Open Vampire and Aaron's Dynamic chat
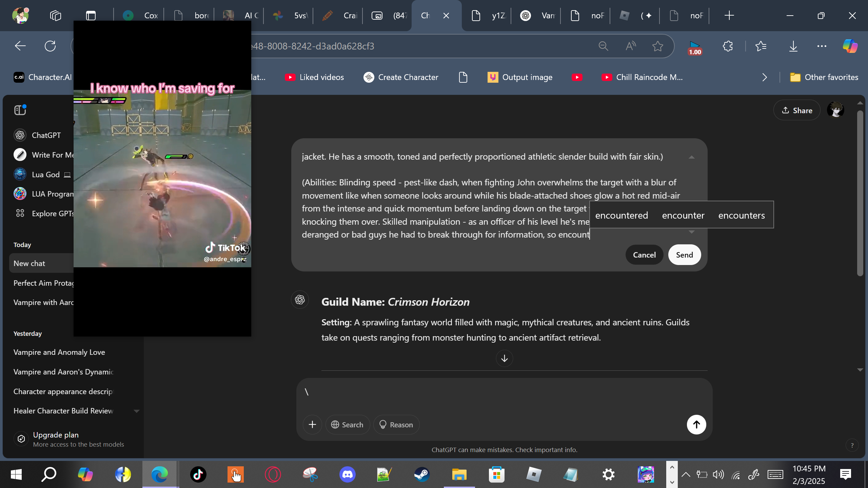The width and height of the screenshot is (868, 488). pos(63,372)
